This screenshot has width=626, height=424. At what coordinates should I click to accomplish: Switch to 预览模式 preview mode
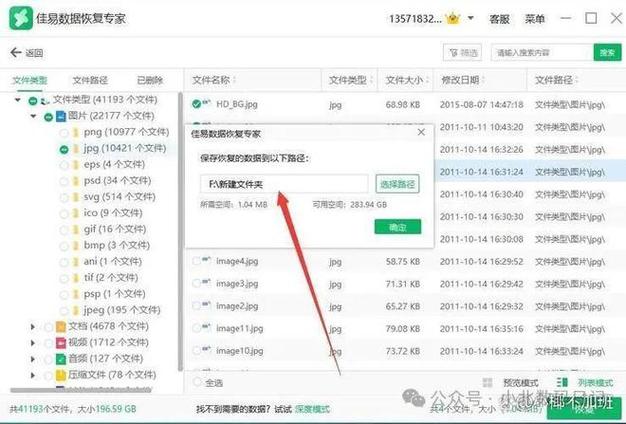pos(510,383)
